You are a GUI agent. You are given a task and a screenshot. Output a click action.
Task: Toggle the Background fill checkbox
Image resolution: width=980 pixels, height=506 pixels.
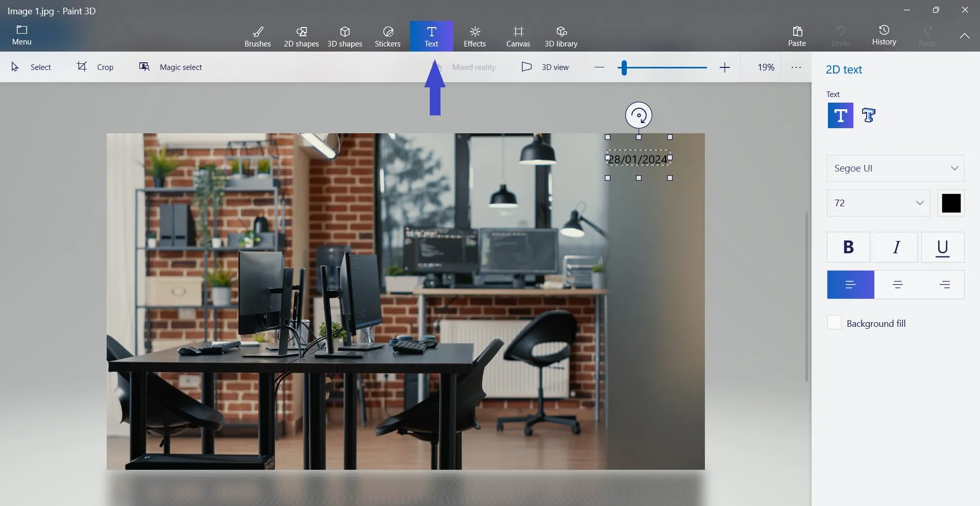(x=834, y=323)
